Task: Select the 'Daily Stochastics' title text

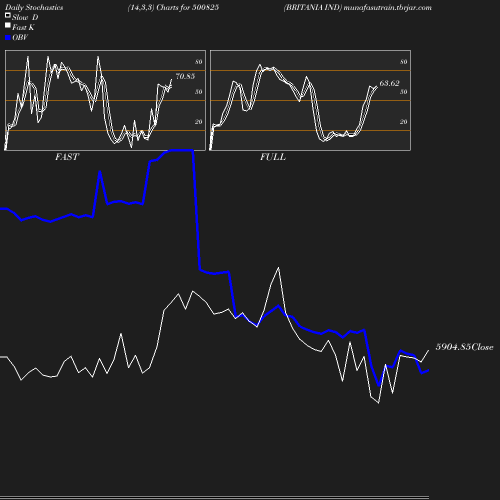Action: click(34, 8)
